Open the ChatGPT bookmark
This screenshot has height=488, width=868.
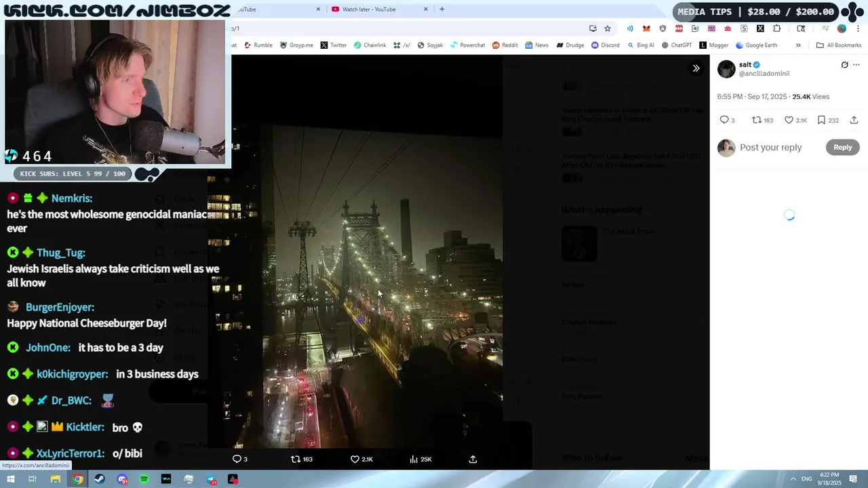click(x=677, y=45)
